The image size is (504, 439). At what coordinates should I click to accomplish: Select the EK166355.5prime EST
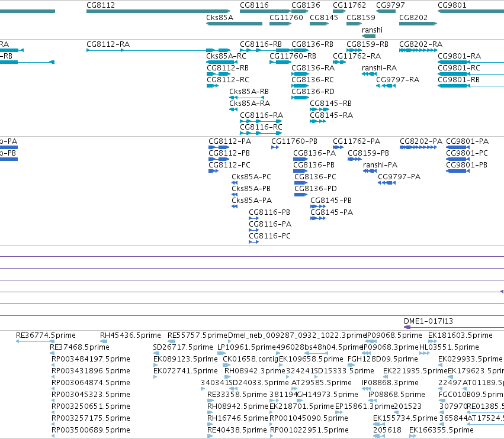(x=413, y=436)
